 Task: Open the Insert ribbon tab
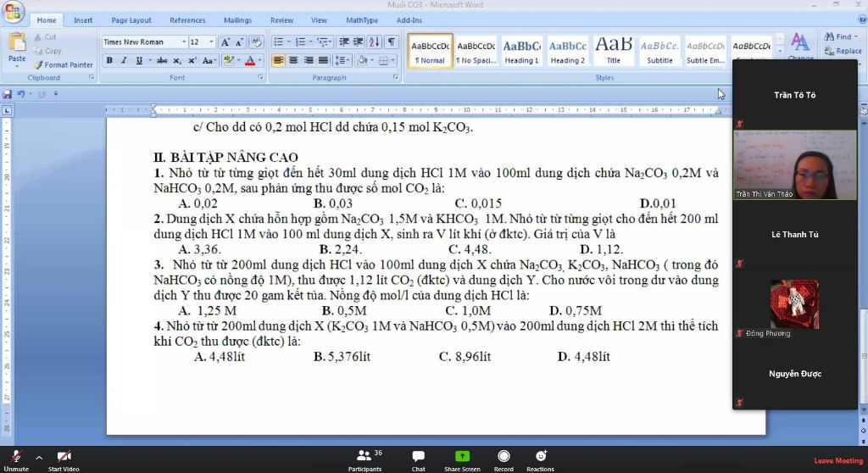83,20
